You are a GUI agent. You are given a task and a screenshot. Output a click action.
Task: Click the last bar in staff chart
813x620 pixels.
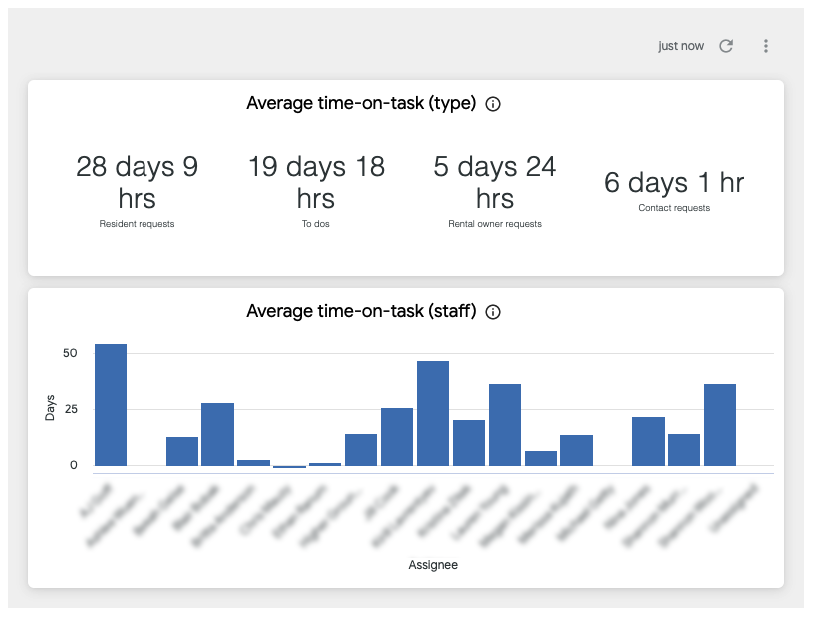point(720,425)
